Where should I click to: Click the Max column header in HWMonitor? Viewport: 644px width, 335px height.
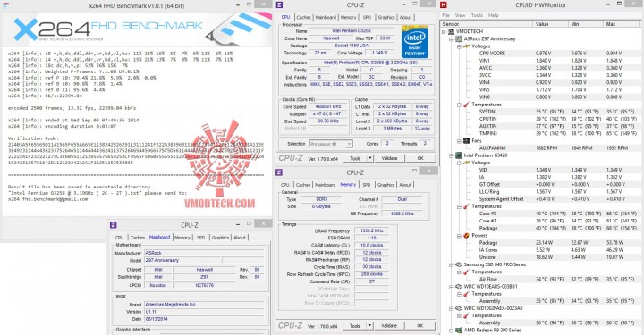(622, 24)
